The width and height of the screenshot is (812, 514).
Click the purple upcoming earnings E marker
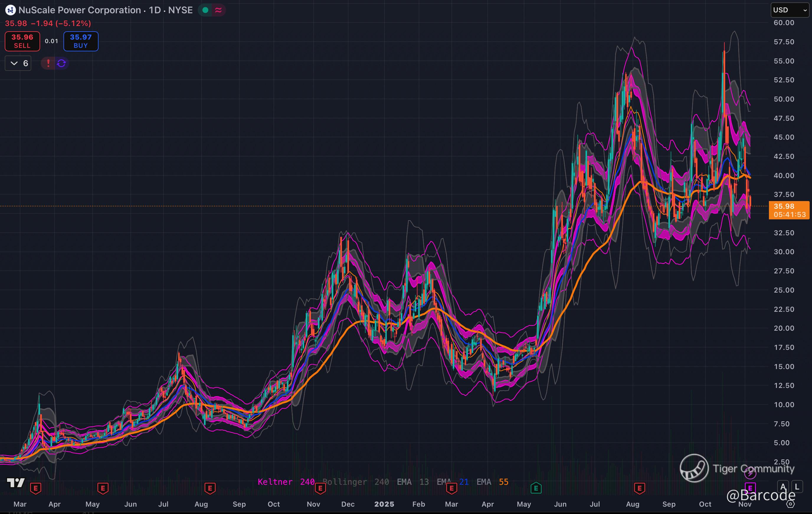(750, 488)
